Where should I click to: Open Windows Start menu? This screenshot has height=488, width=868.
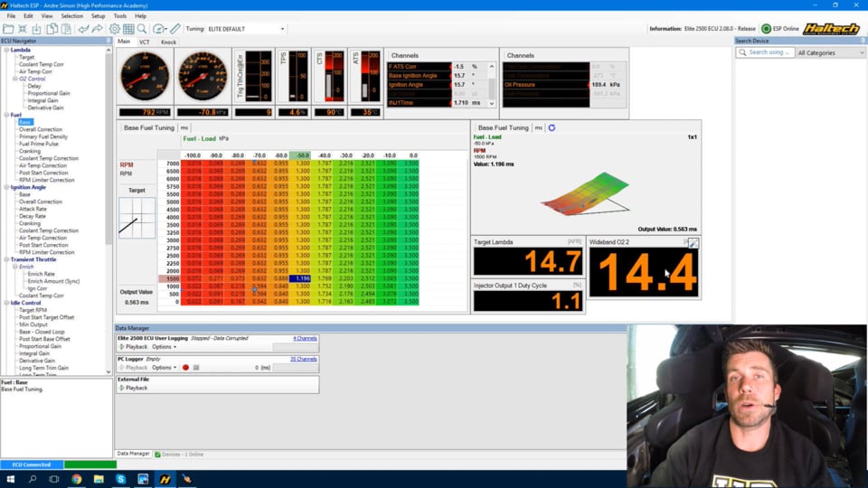[x=10, y=479]
